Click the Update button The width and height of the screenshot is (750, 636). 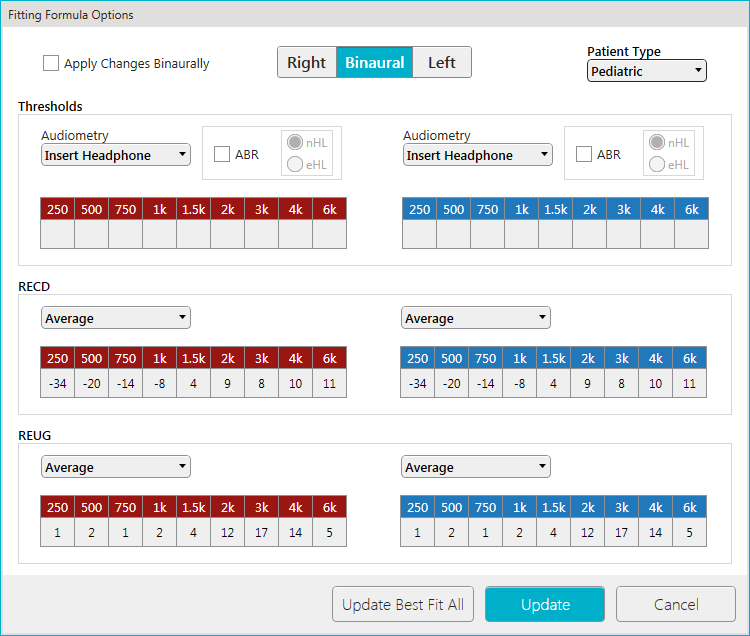point(545,604)
